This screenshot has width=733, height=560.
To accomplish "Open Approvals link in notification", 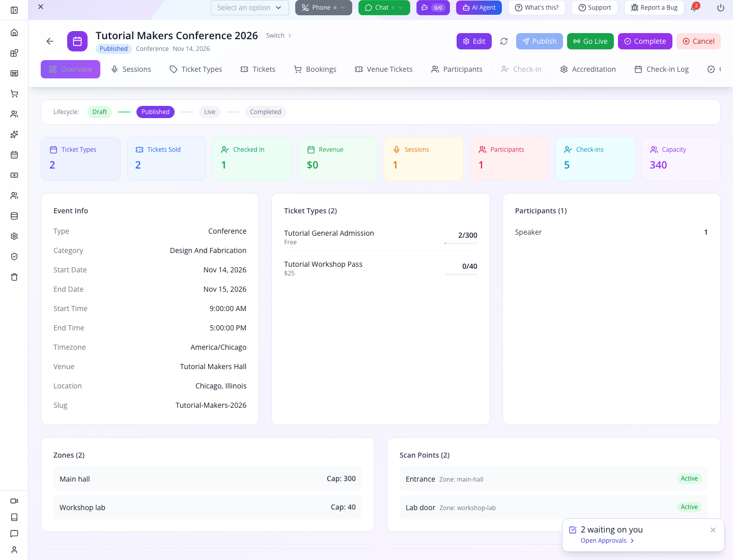I will click(607, 541).
